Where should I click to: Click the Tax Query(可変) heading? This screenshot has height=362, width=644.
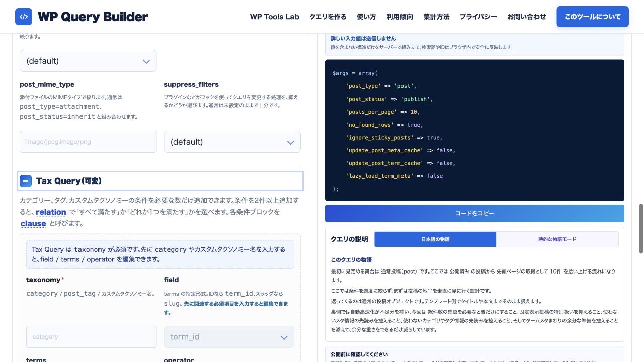(x=69, y=181)
